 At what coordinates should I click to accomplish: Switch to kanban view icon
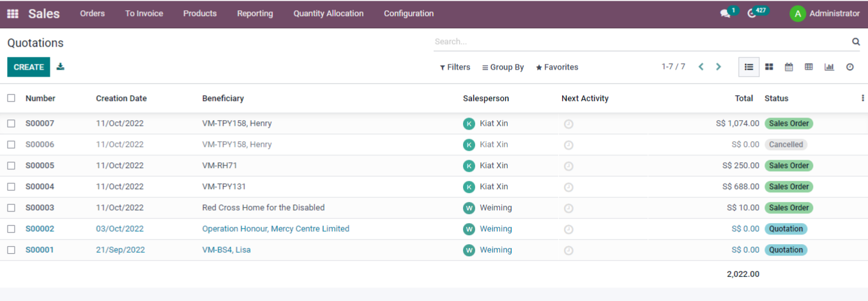(x=770, y=67)
